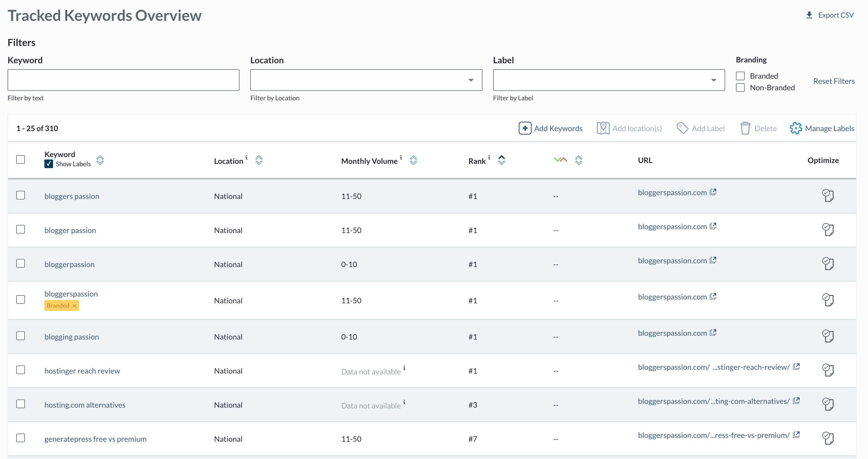Viewport: 868px width, 459px height.
Task: Click the Add Label tag icon
Action: click(683, 128)
